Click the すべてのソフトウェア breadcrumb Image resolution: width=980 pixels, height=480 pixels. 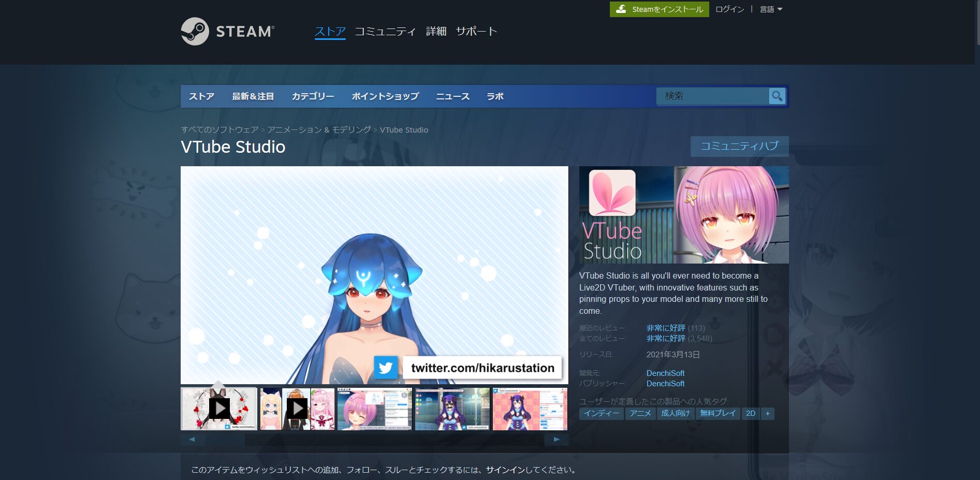[x=220, y=130]
